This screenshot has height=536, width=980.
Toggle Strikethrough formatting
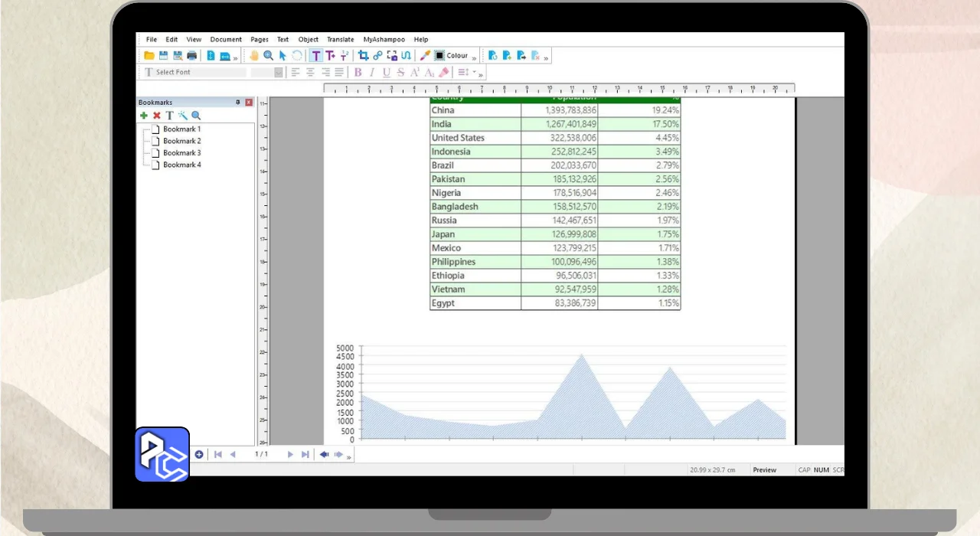click(401, 72)
